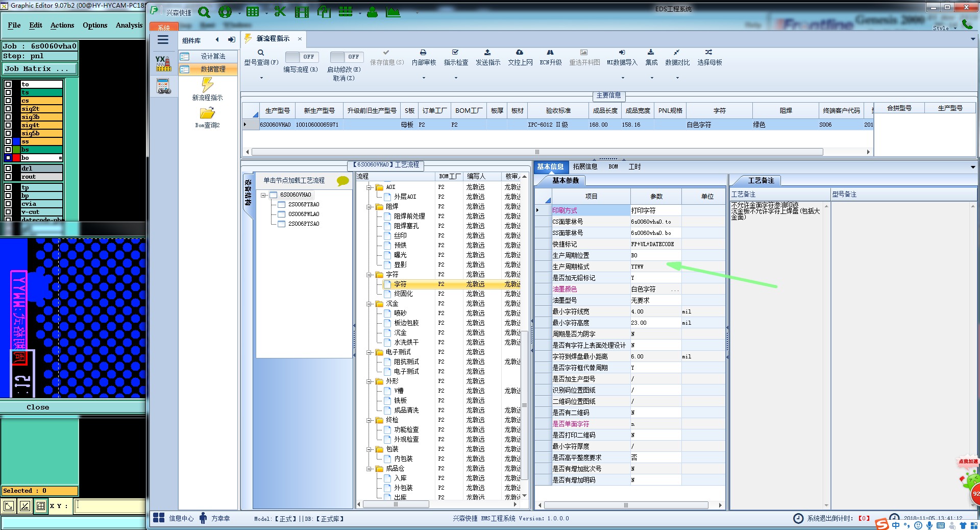The width and height of the screenshot is (980, 530).
Task: Click ECN升级 toolbar tool
Action: [x=551, y=57]
